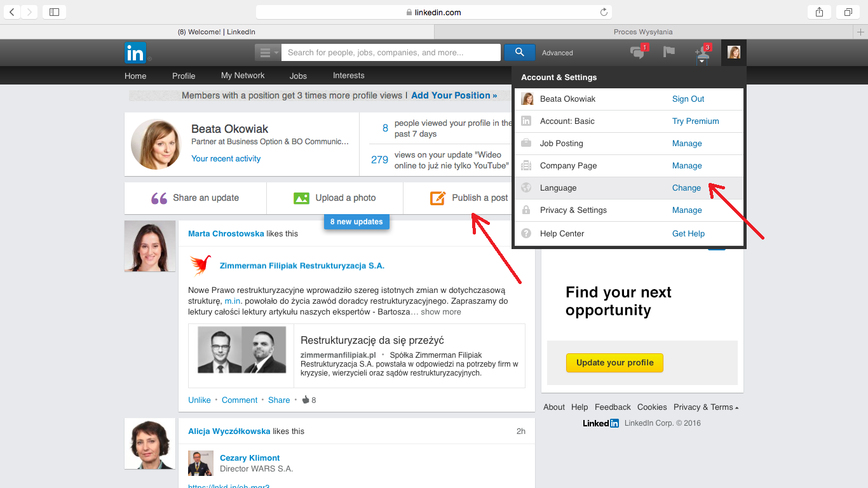Viewport: 868px width, 488px height.
Task: Click the Safari share icon
Action: point(819,12)
